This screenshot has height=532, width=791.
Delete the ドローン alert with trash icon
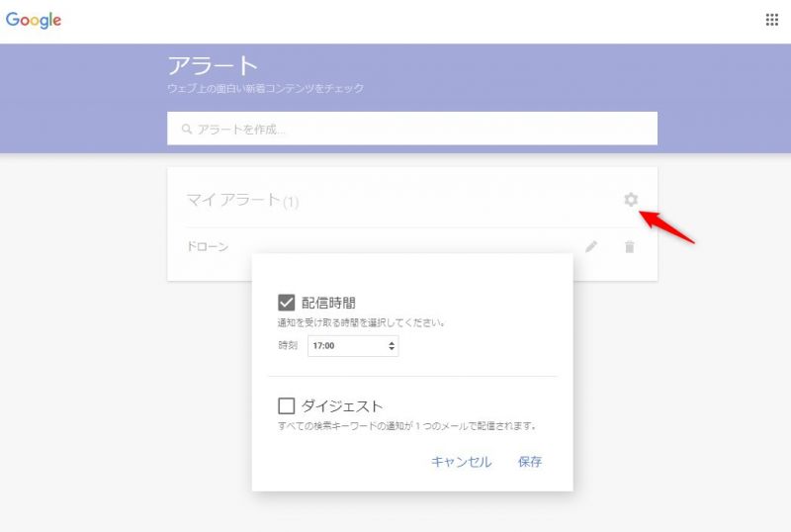(x=630, y=246)
